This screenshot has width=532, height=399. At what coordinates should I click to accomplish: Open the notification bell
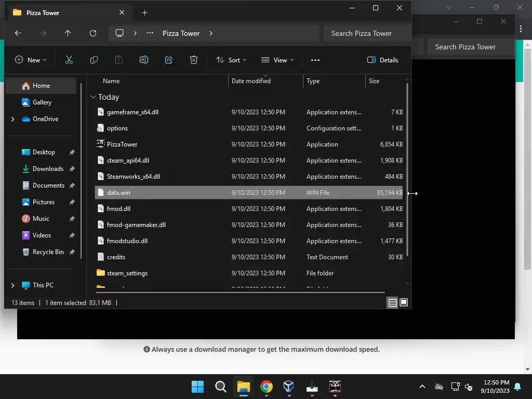click(518, 387)
